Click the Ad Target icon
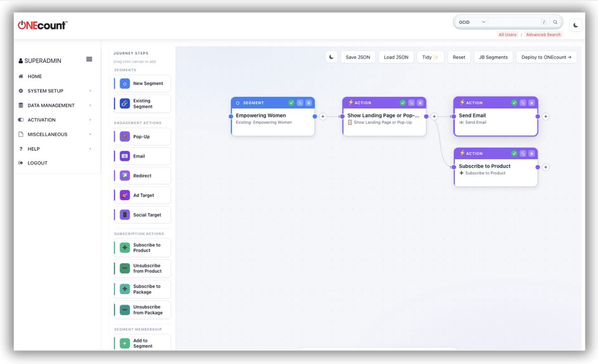The width and height of the screenshot is (598, 364). (125, 195)
